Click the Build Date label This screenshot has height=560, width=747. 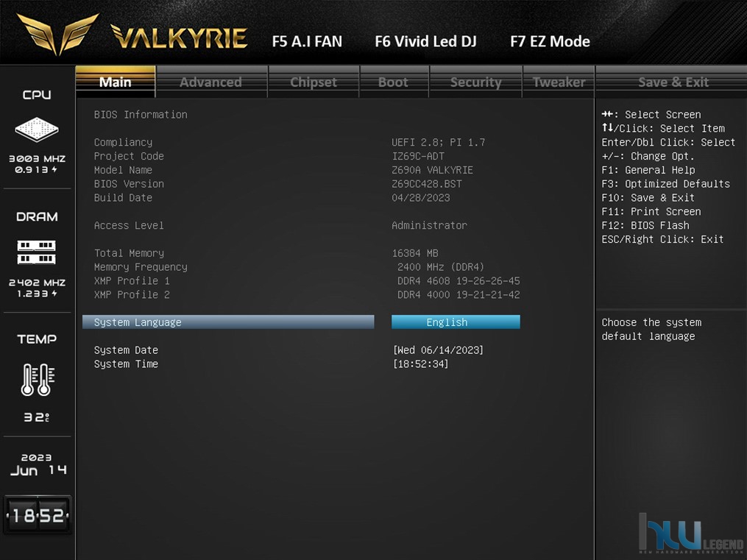tap(124, 197)
